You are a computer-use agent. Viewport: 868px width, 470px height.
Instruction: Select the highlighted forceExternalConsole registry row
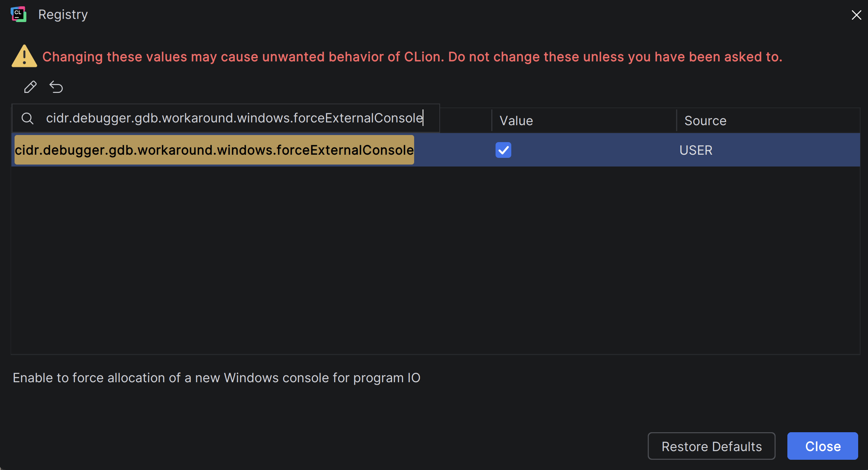214,150
